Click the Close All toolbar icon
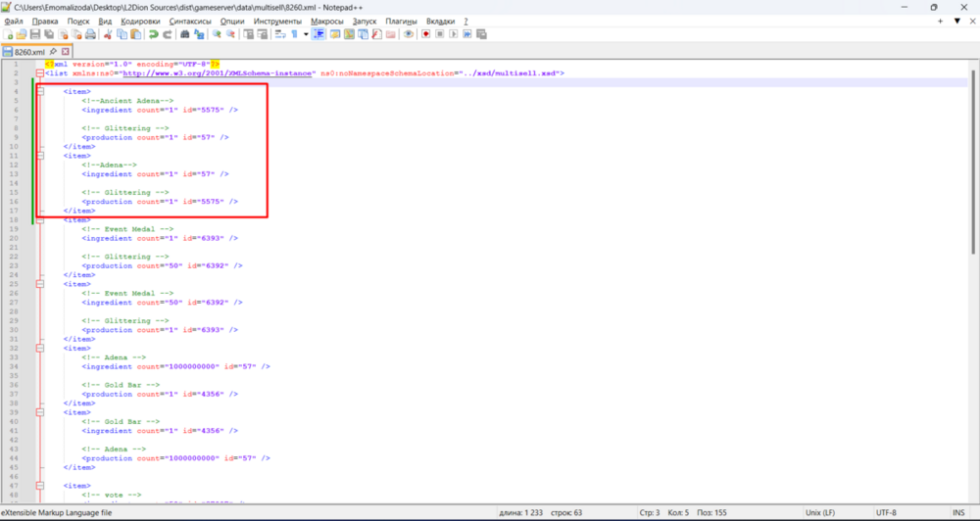 [x=76, y=34]
